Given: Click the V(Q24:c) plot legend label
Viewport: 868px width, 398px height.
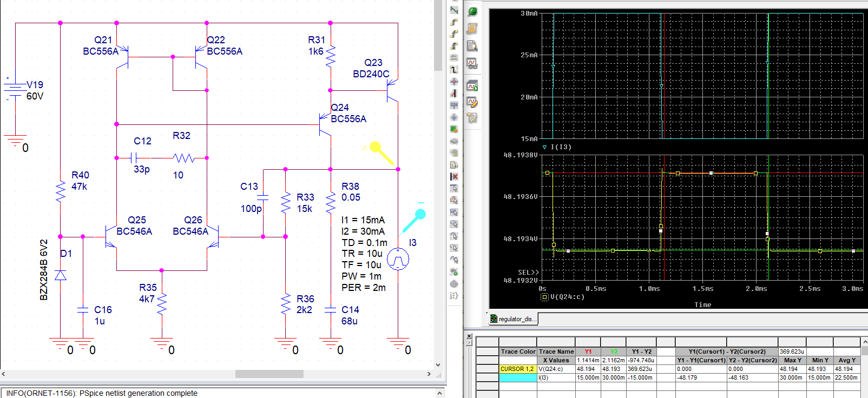Looking at the screenshot, I should [567, 297].
